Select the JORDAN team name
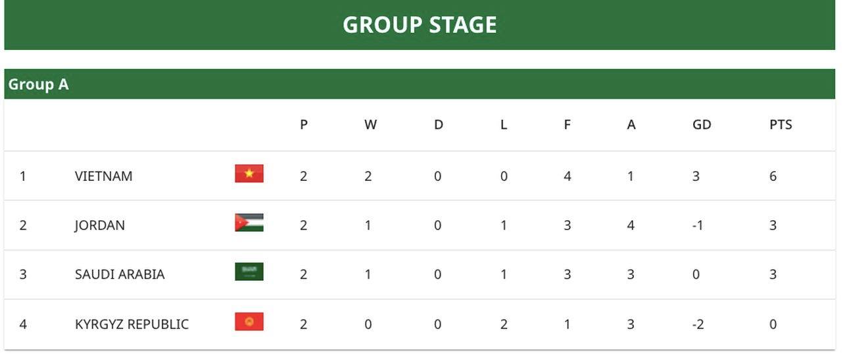This screenshot has width=868, height=359. [99, 226]
